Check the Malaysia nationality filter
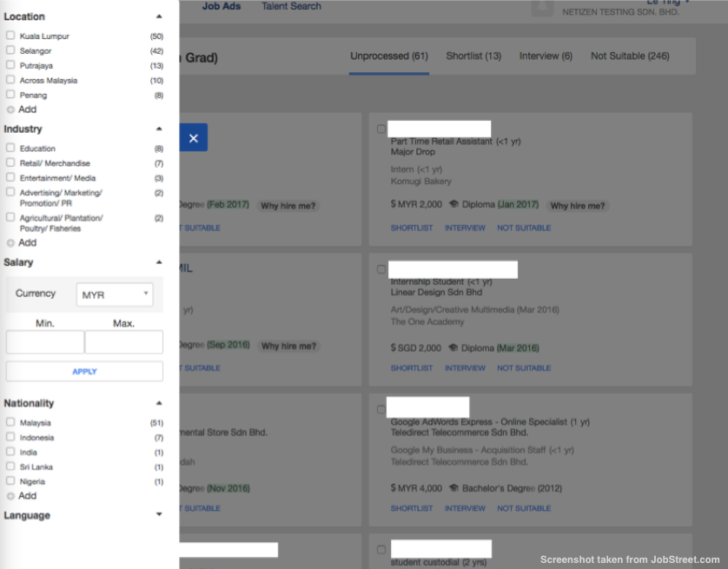 [10, 422]
